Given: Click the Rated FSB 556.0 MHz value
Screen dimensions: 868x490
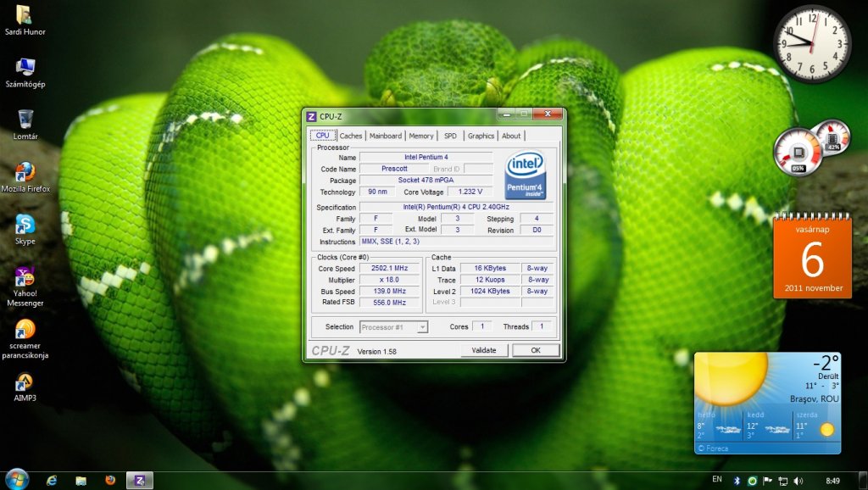Looking at the screenshot, I should pos(390,303).
